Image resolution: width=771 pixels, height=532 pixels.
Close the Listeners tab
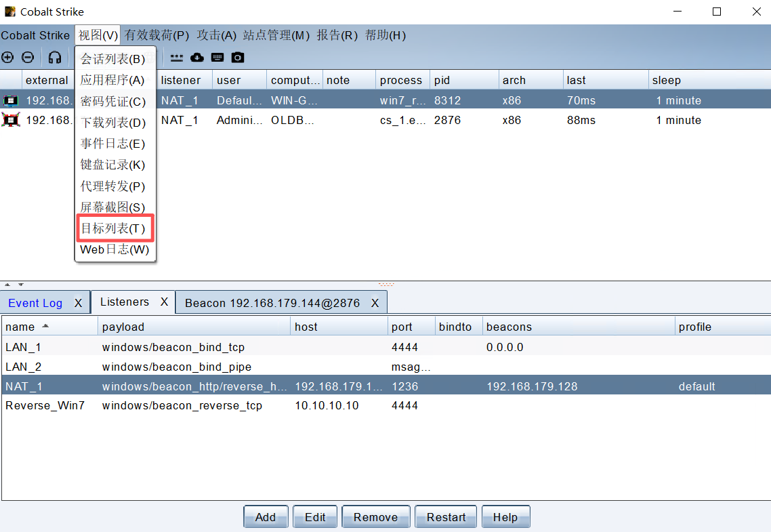[x=164, y=302]
